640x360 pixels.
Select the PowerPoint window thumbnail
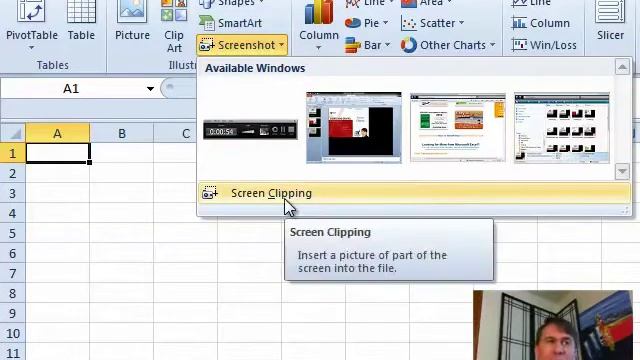(x=354, y=127)
